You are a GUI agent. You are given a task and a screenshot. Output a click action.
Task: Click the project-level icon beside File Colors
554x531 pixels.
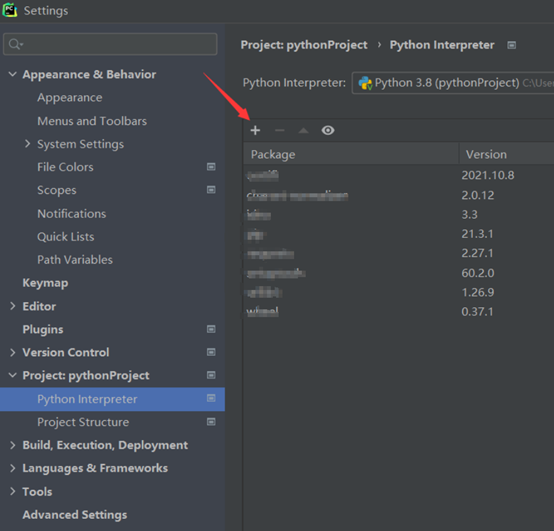coord(211,167)
